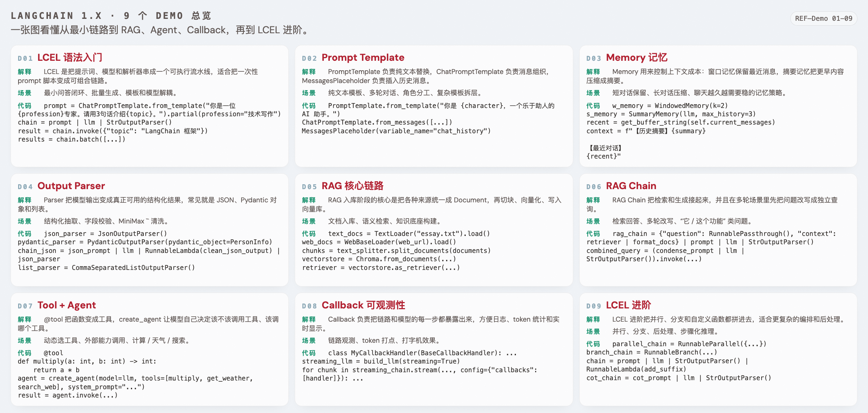Select the StrOutputParser()).invoke(...) line in RAG Chain

[644, 259]
